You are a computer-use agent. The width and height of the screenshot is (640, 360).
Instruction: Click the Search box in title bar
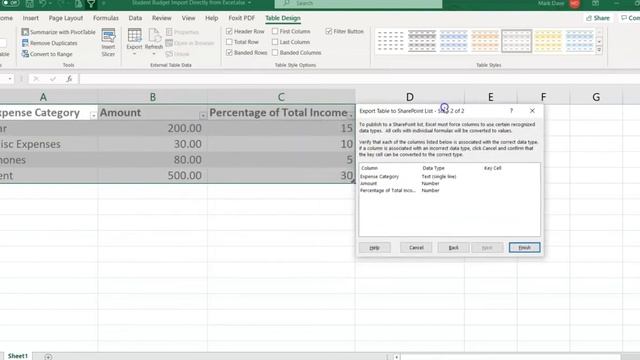[x=358, y=4]
